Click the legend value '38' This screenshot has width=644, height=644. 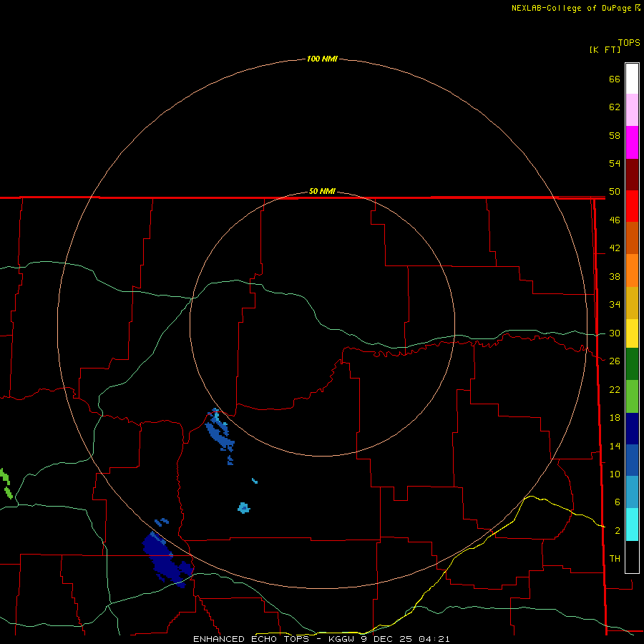coord(615,276)
